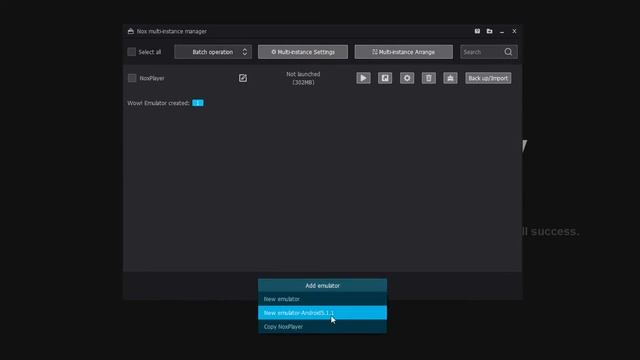640x360 pixels.
Task: Click Back up/Import for NoxPlayer
Action: [x=488, y=78]
